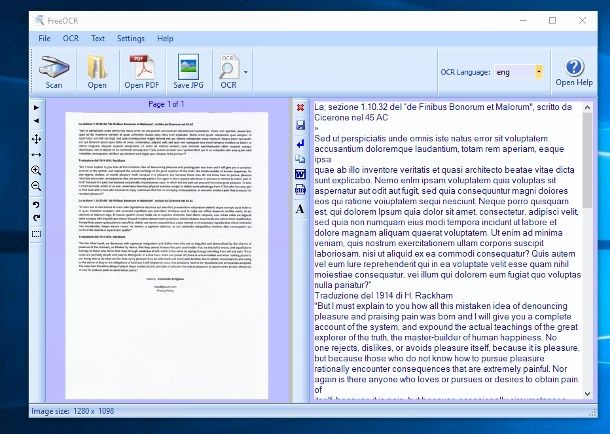The image size is (610, 434).
Task: Maximize the FreeOCR window
Action: (552, 20)
